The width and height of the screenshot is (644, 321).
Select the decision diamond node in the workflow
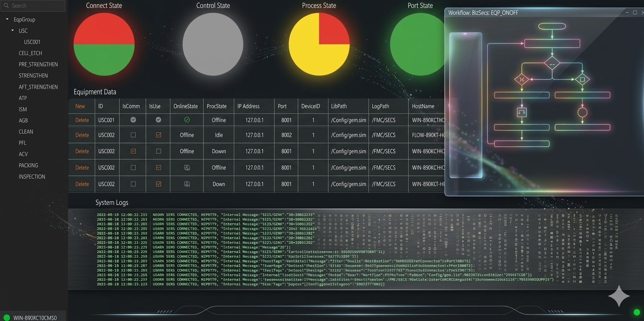552,63
